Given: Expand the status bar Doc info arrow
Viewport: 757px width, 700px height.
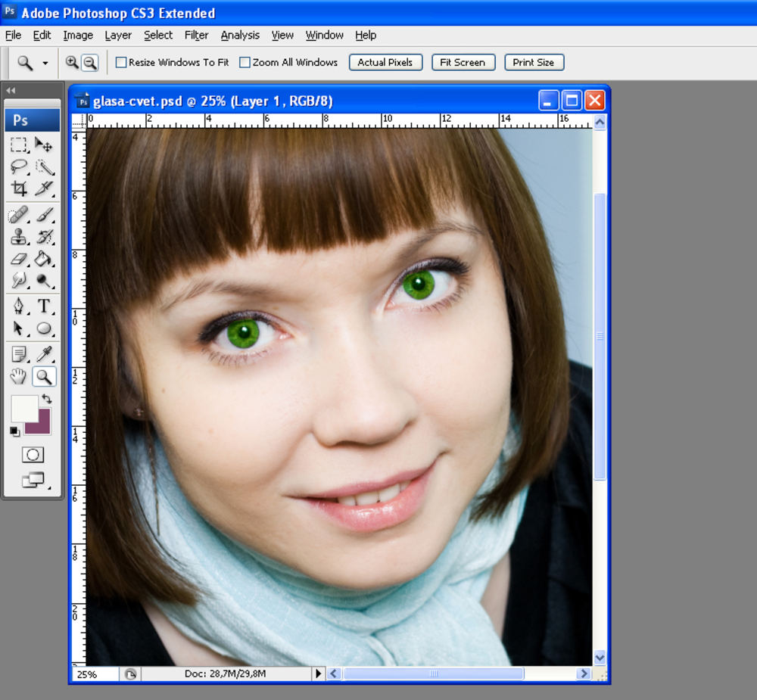Looking at the screenshot, I should [x=318, y=674].
